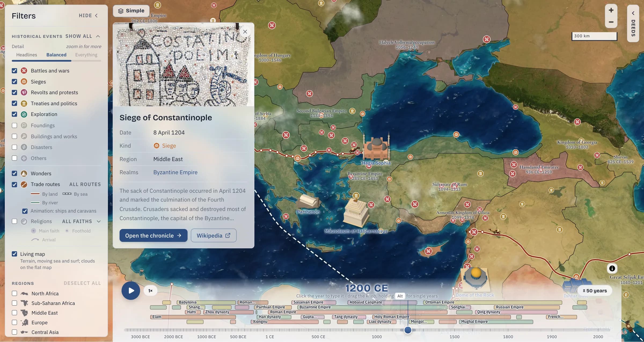
Task: Select the Headlines detail tab
Action: pyautogui.click(x=27, y=55)
